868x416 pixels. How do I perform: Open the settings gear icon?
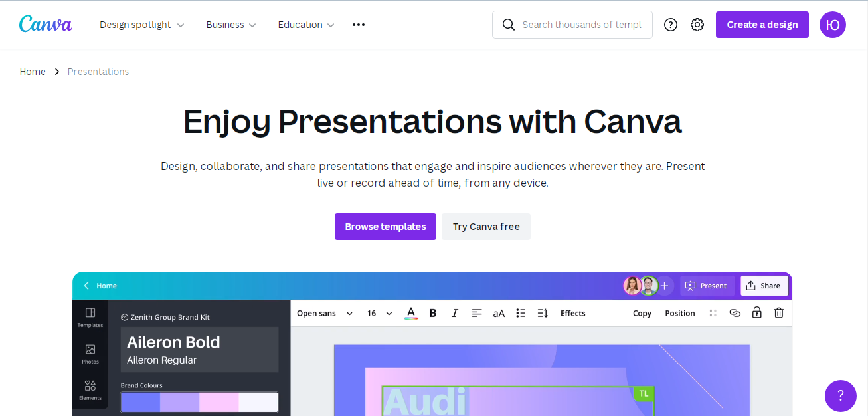point(697,25)
